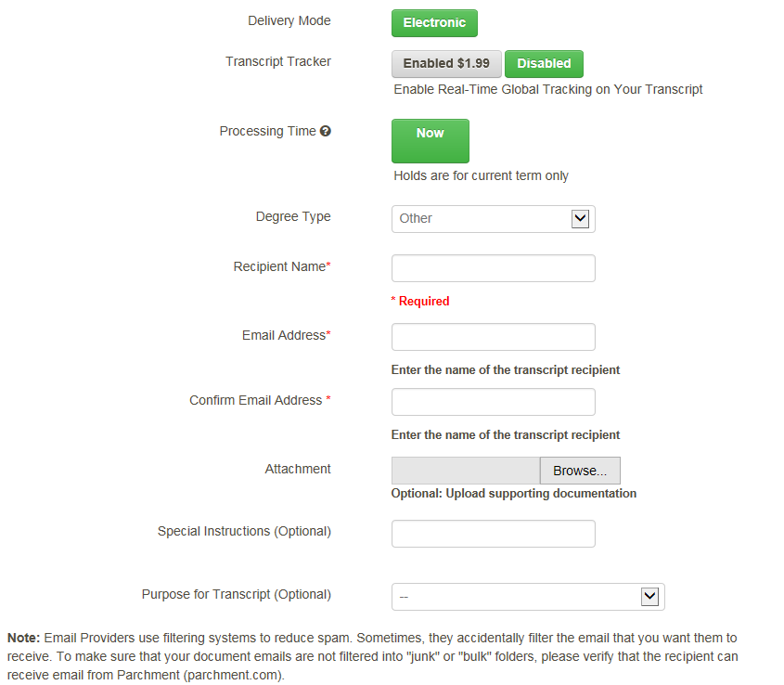
Task: Click the gray attachment file path box
Action: 466,471
